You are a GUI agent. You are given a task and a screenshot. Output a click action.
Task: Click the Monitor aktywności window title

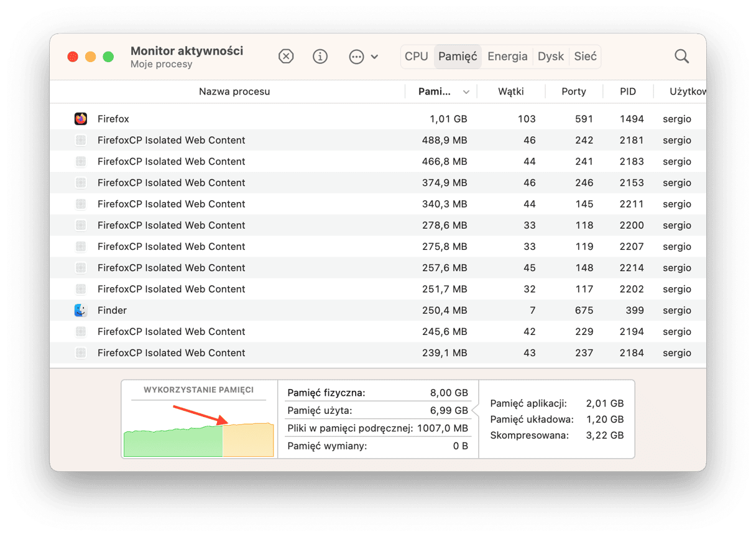coord(187,51)
